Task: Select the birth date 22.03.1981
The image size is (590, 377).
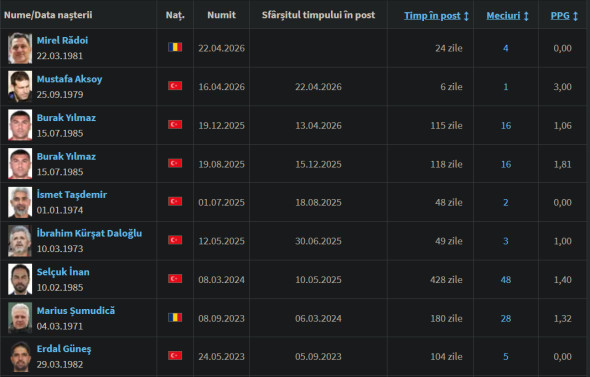Action: pos(60,56)
